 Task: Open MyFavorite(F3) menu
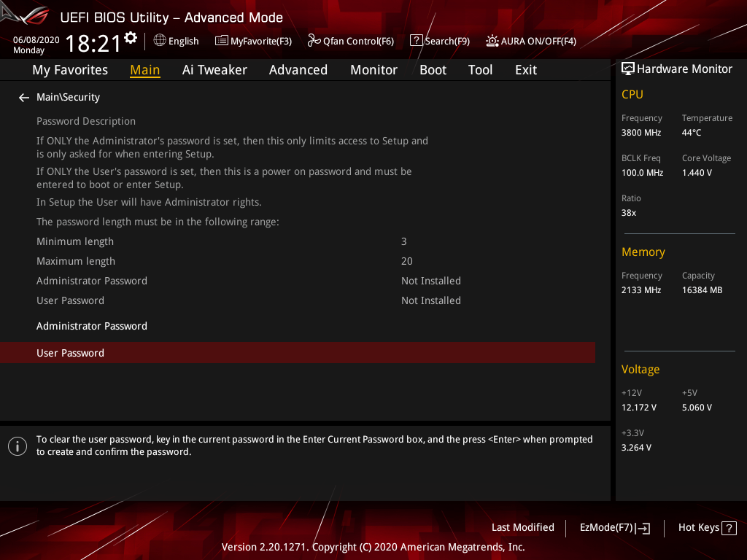point(253,41)
